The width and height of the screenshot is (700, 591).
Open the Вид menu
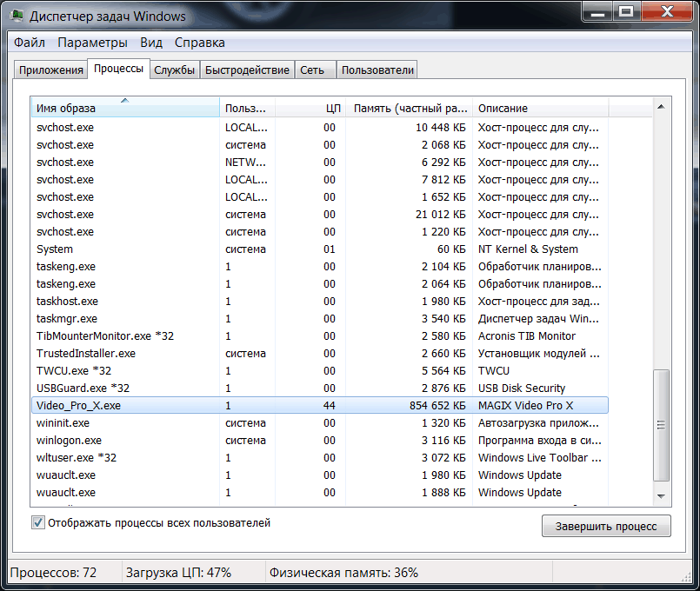tap(151, 43)
